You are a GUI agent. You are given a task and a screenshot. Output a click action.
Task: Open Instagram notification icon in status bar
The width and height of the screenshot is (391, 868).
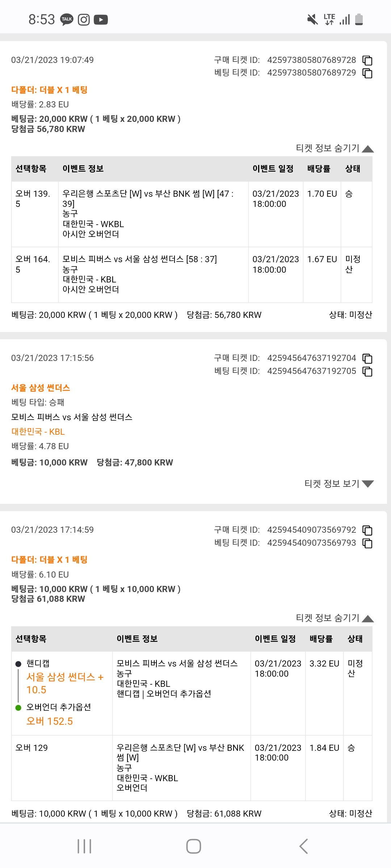[84, 20]
